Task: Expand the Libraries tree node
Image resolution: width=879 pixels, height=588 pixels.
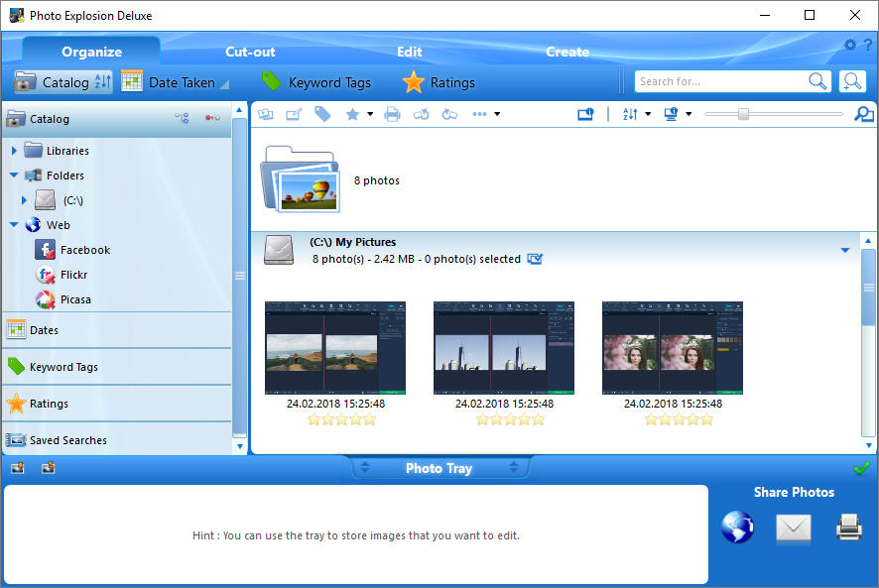Action: 14,151
